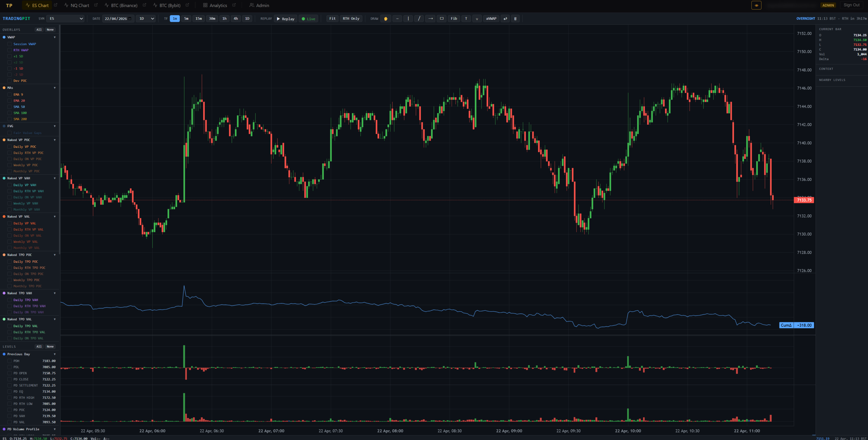Pop out the BTC (Binance) chart
868x440 pixels.
(x=144, y=5)
